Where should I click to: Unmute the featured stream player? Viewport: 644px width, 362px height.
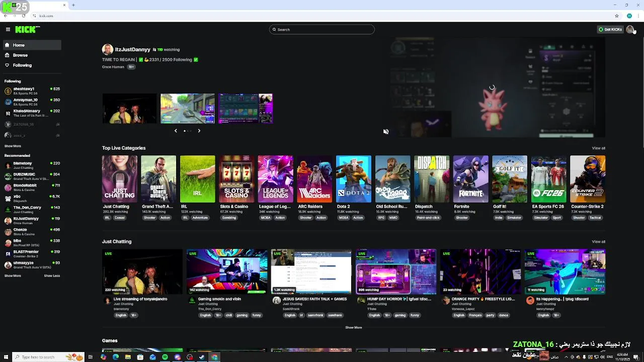pos(386,132)
